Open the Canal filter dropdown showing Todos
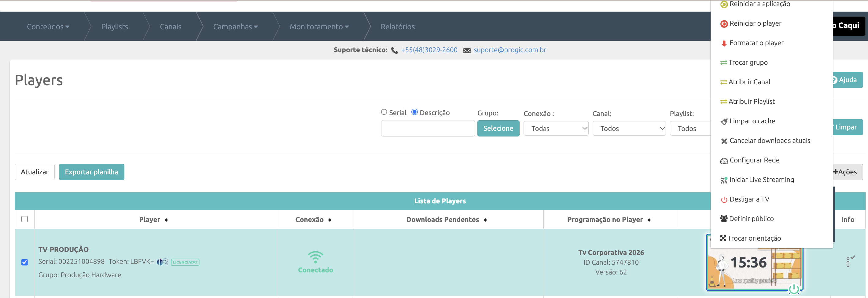 click(629, 129)
